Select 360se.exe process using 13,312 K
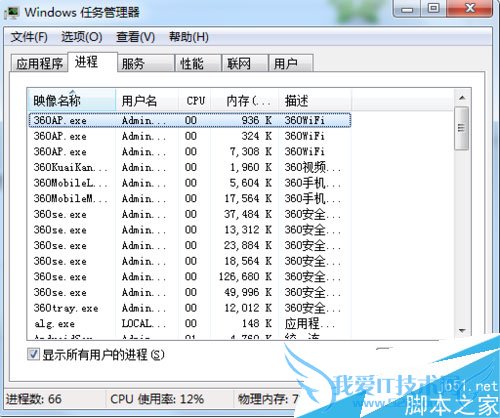The image size is (500, 418). point(190,230)
